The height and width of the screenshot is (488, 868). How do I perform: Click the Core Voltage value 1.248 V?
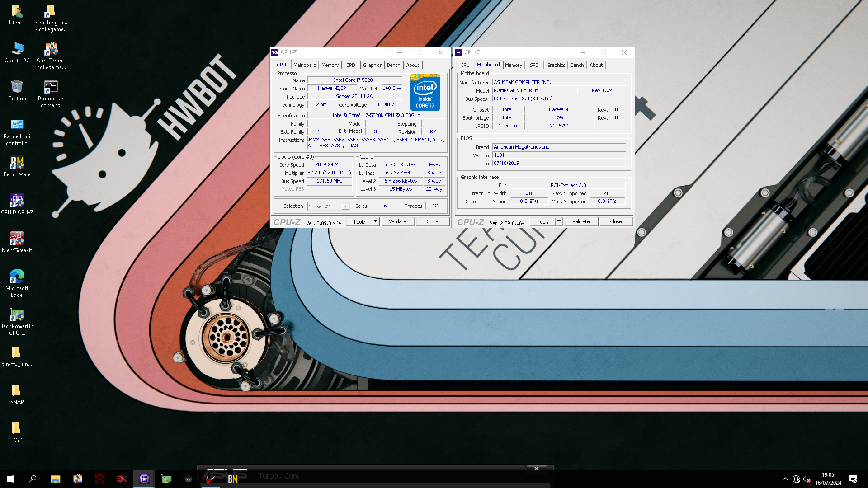point(386,104)
